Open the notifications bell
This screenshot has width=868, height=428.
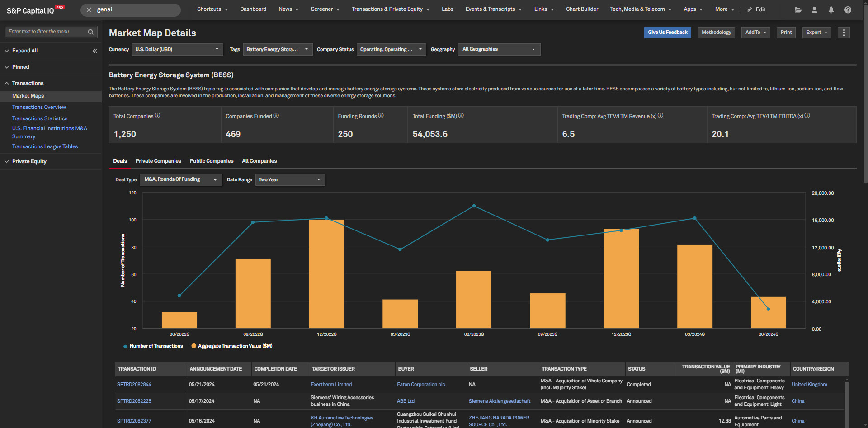(831, 9)
